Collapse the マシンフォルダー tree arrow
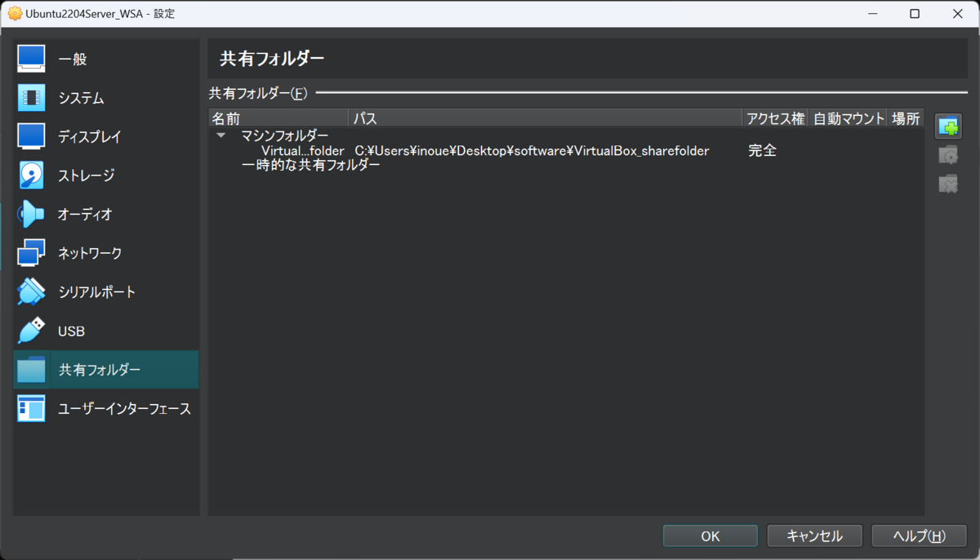980x560 pixels. coord(220,136)
